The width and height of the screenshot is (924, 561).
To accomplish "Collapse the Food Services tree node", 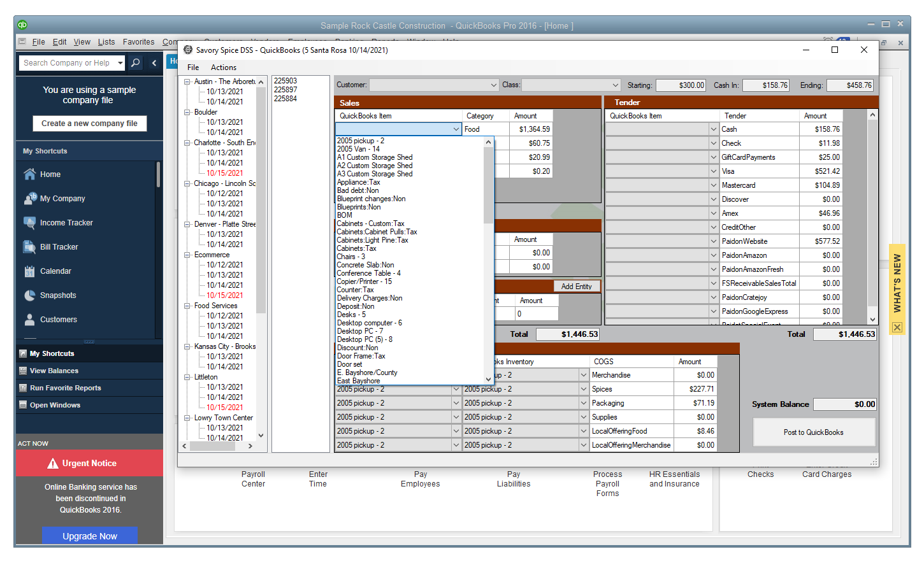I will [x=187, y=306].
